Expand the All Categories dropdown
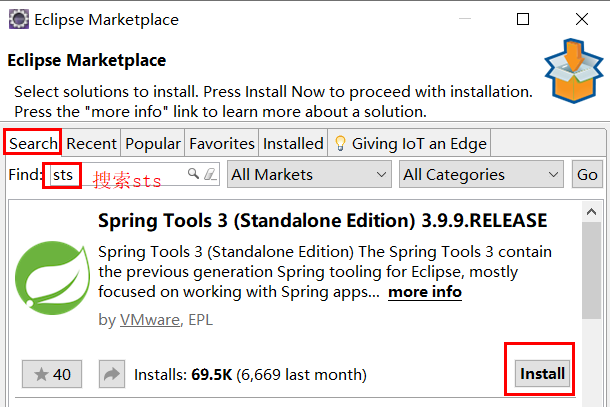610x407 pixels. (481, 174)
